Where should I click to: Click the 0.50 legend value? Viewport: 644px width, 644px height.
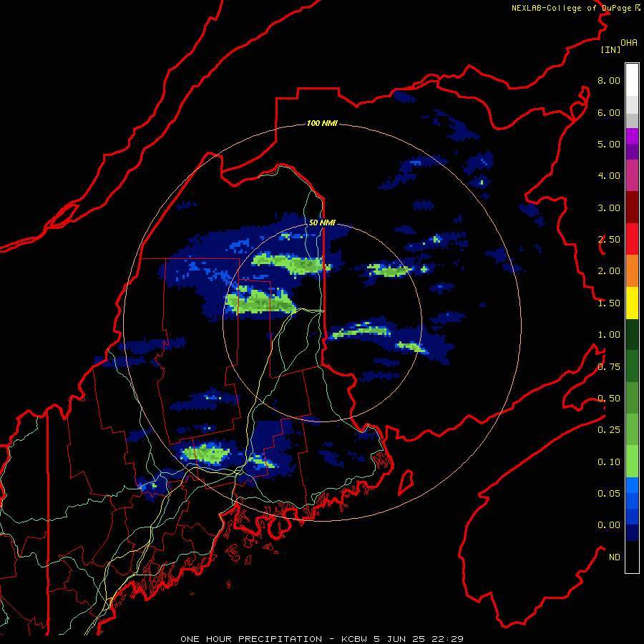click(609, 399)
